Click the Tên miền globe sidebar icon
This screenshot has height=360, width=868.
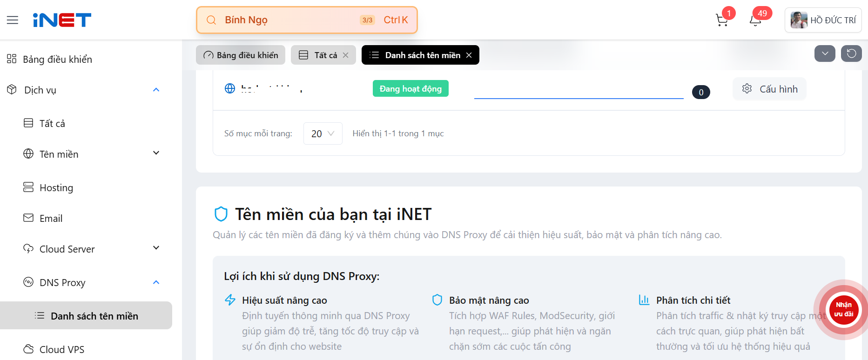point(28,153)
